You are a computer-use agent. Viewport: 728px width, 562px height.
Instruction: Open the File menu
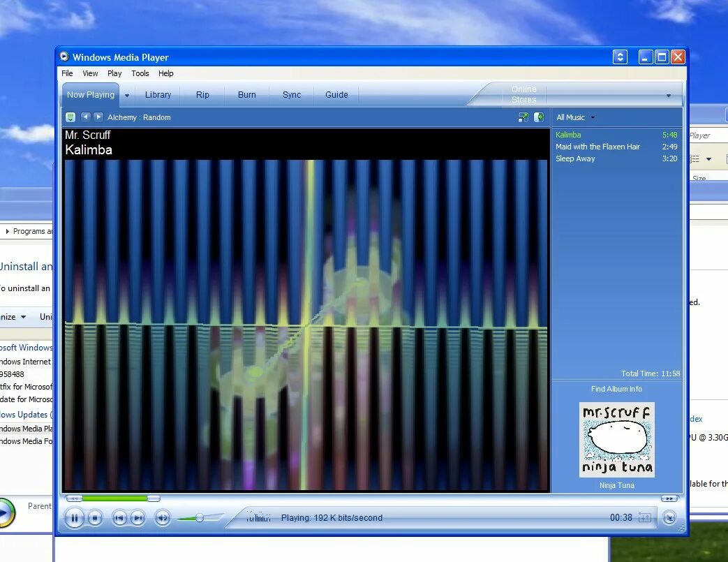tap(67, 73)
